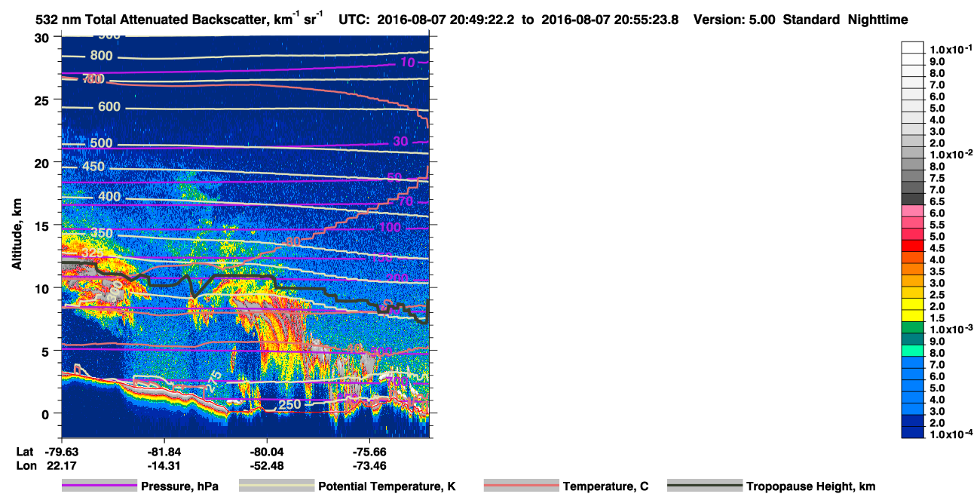Click the latitude value -81.84
Screen dimensions: 980x503
(164, 452)
